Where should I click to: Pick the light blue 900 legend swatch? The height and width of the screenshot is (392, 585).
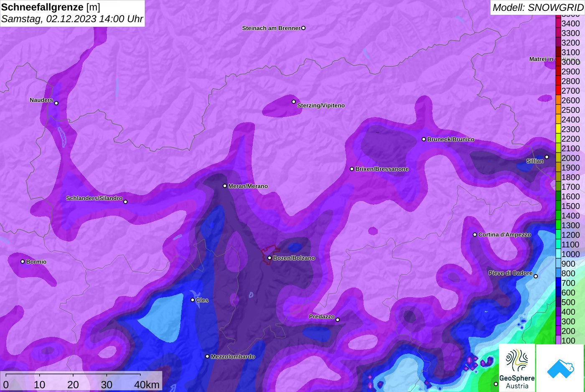[558, 264]
